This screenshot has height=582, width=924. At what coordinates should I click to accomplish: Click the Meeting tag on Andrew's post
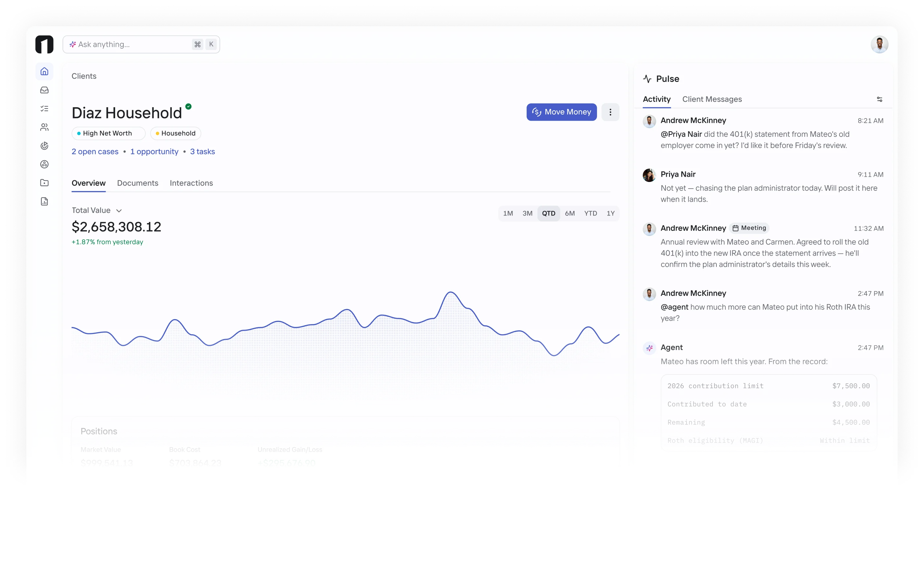click(x=749, y=228)
